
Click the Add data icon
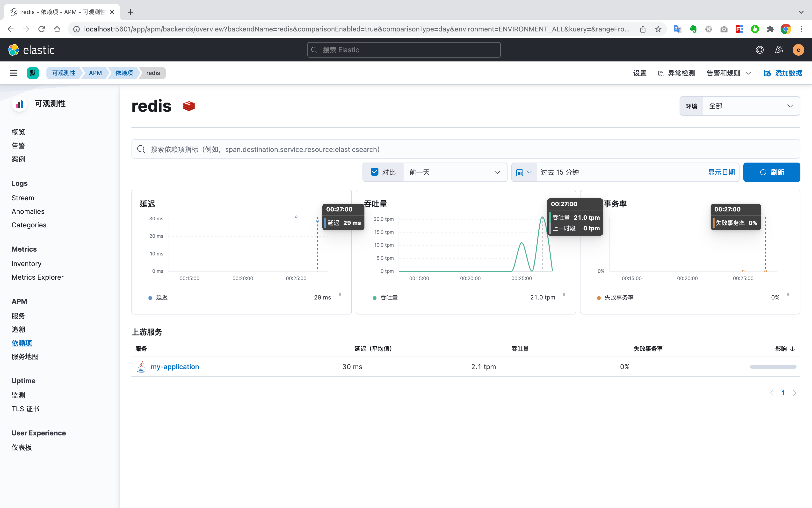(767, 73)
